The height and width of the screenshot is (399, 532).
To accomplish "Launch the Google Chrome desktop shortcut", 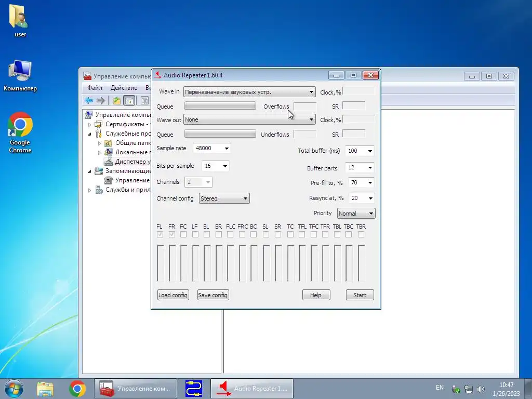I will (x=20, y=132).
